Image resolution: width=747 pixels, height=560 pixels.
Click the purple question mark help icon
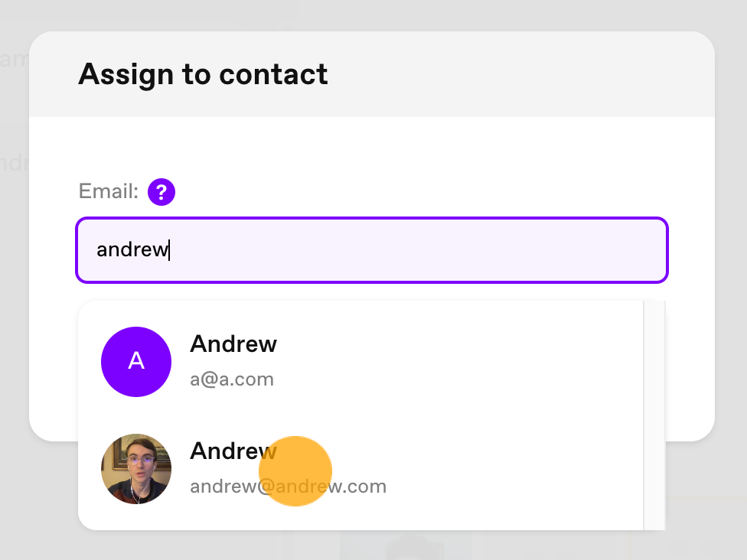[161, 192]
